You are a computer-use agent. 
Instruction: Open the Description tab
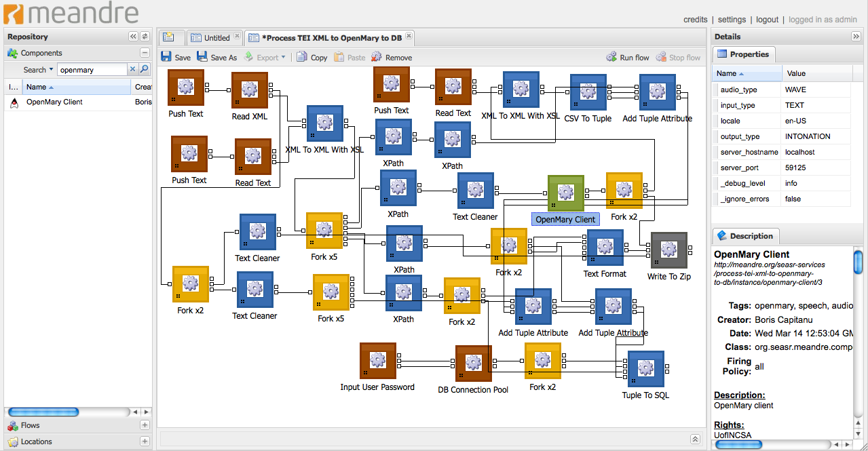point(745,236)
